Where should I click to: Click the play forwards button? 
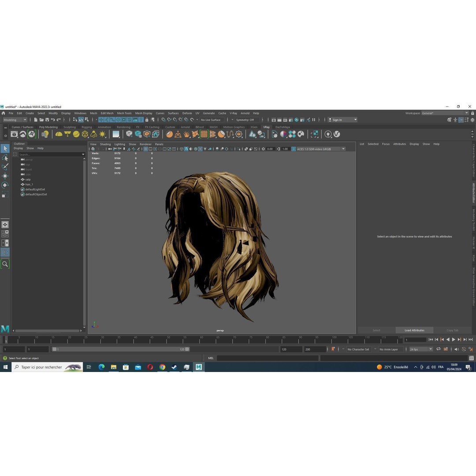(x=454, y=340)
